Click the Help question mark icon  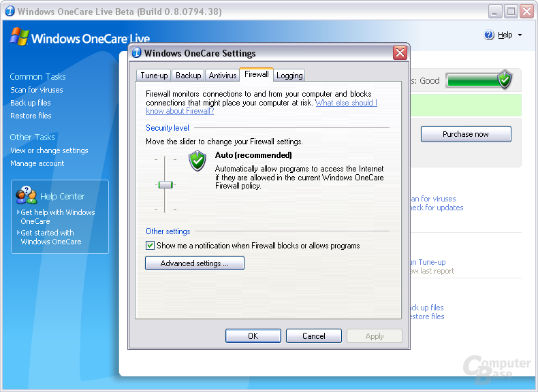489,35
